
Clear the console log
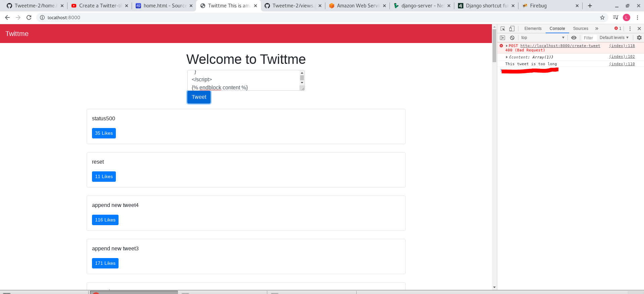pyautogui.click(x=512, y=38)
